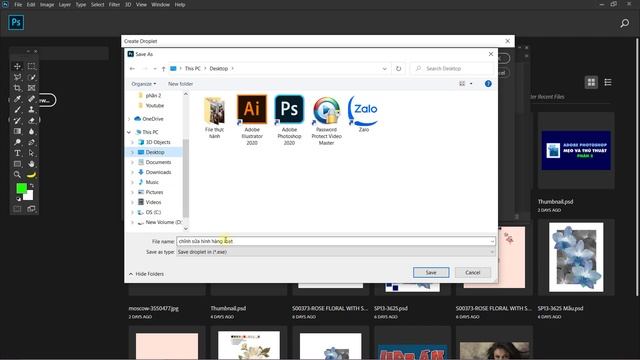This screenshot has width=640, height=360.
Task: Change screen mode from toolbar
Action: [x=31, y=209]
